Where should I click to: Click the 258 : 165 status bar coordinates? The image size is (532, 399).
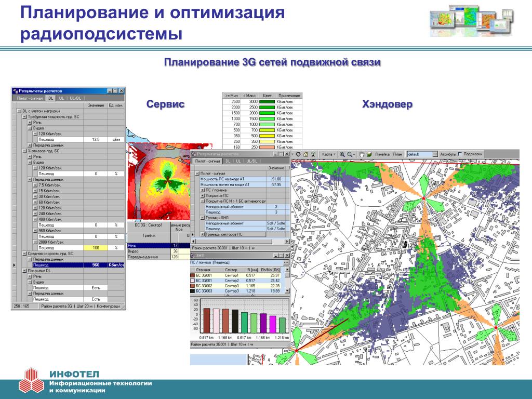click(x=22, y=306)
